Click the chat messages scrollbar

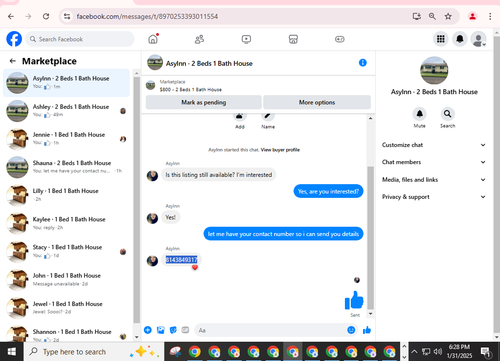[370, 238]
